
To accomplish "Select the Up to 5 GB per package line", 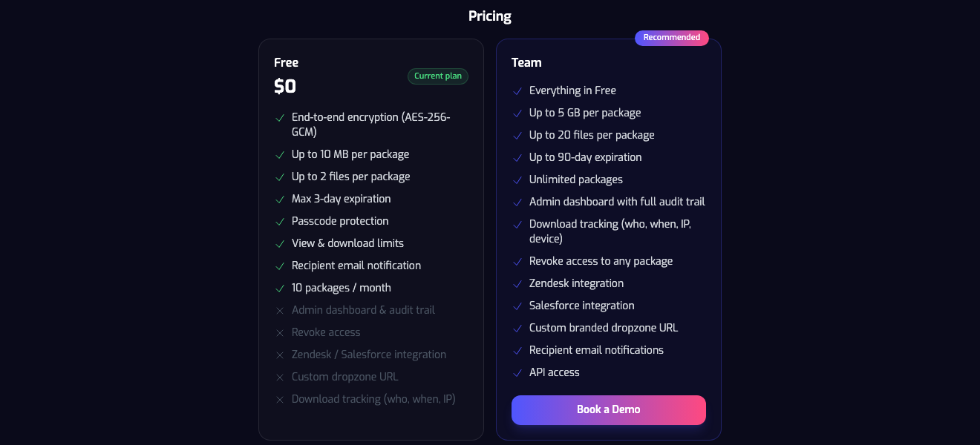I will coord(584,113).
